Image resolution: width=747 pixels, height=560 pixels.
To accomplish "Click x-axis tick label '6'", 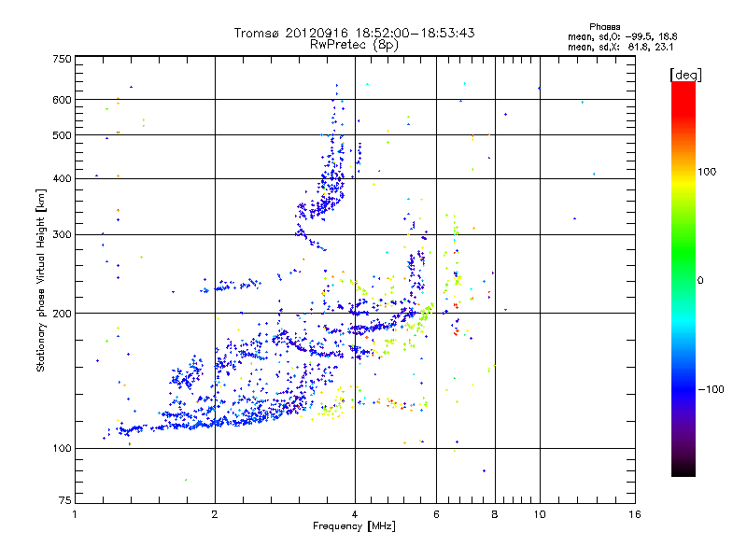I will pyautogui.click(x=436, y=514).
